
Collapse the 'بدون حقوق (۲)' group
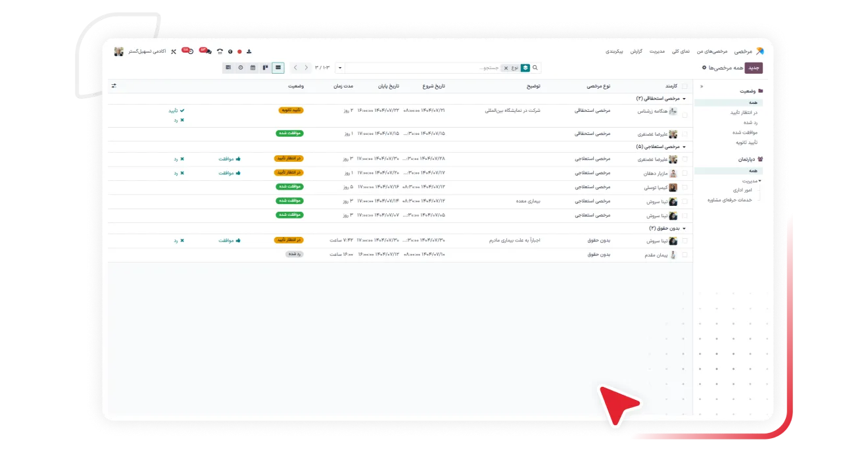[x=685, y=228]
